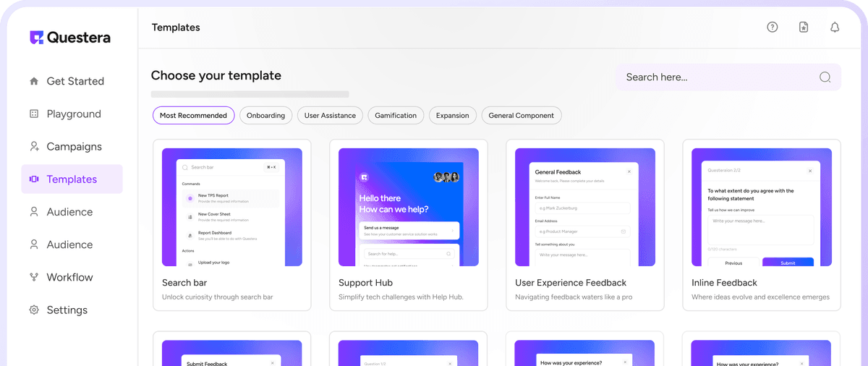Open notifications with the bell icon

pyautogui.click(x=835, y=27)
